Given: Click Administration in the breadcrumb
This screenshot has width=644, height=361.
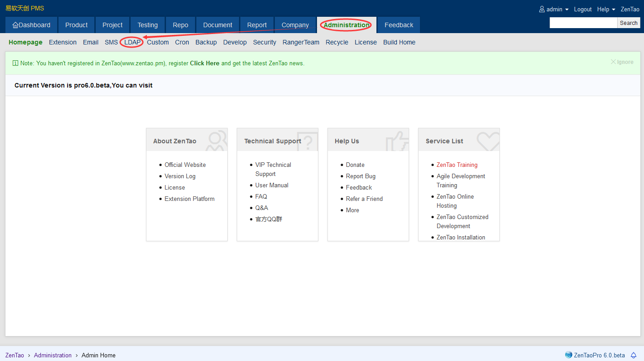Looking at the screenshot, I should (53, 355).
